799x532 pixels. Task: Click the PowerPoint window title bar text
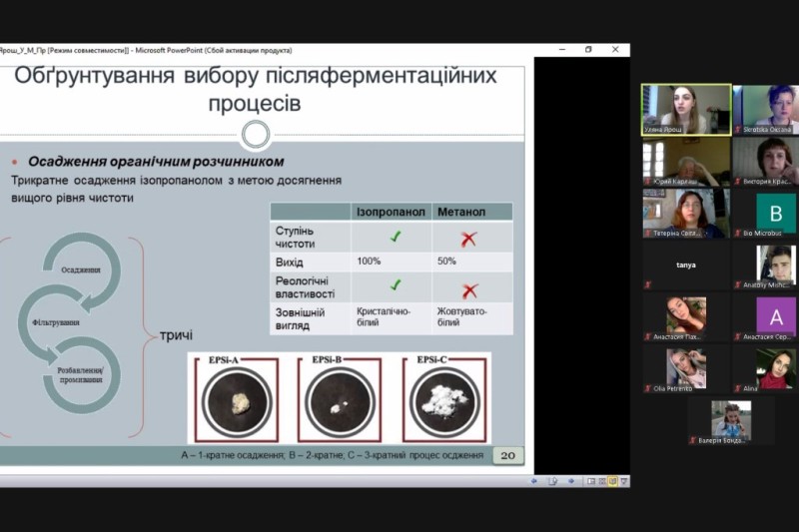pyautogui.click(x=145, y=50)
